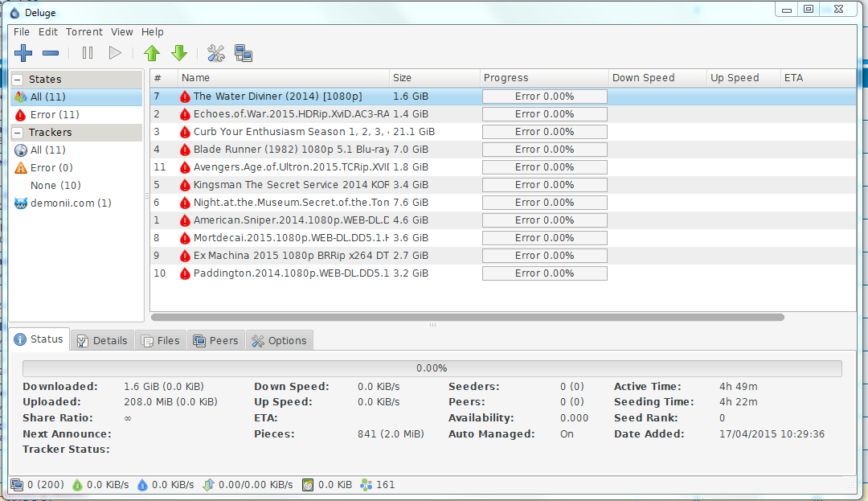
Task: Click 0 (200) connections status text
Action: tap(45, 485)
